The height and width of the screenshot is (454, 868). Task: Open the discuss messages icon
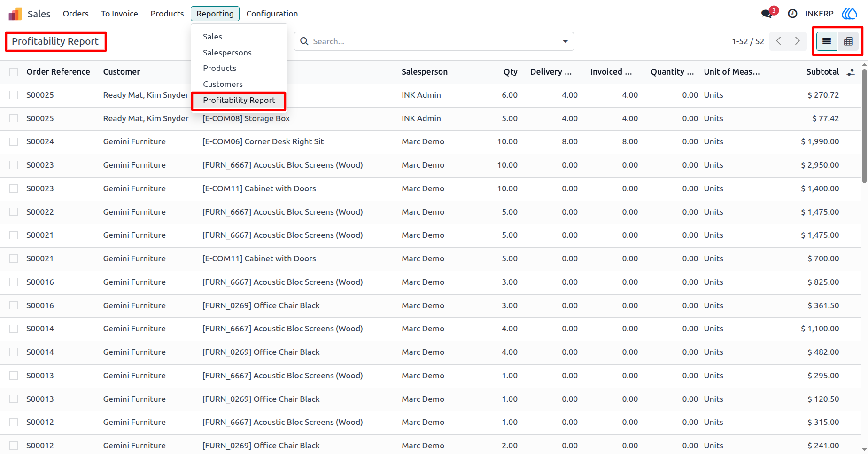point(767,14)
